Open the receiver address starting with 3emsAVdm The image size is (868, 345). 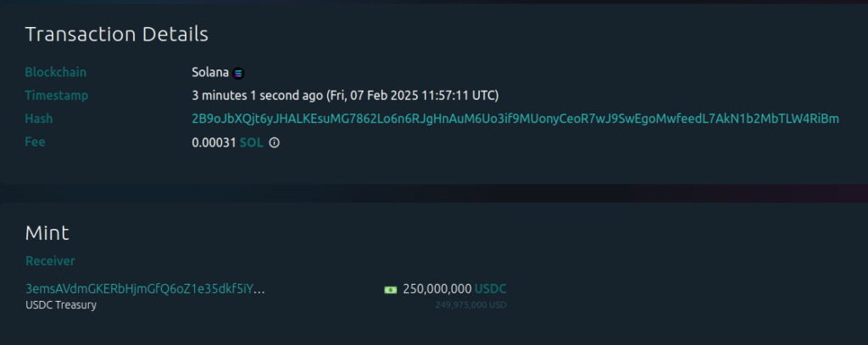(145, 289)
